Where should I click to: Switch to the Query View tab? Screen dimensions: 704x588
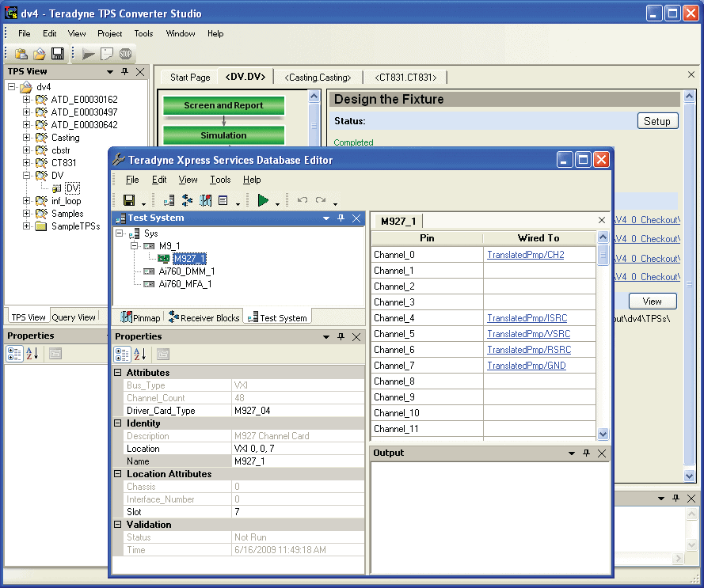point(74,317)
